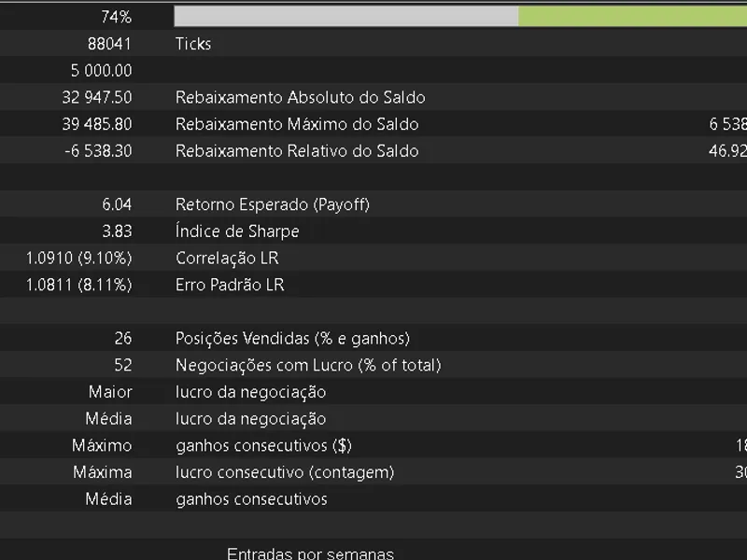747x560 pixels.
Task: Select the word Máximo
Action: coord(102,445)
